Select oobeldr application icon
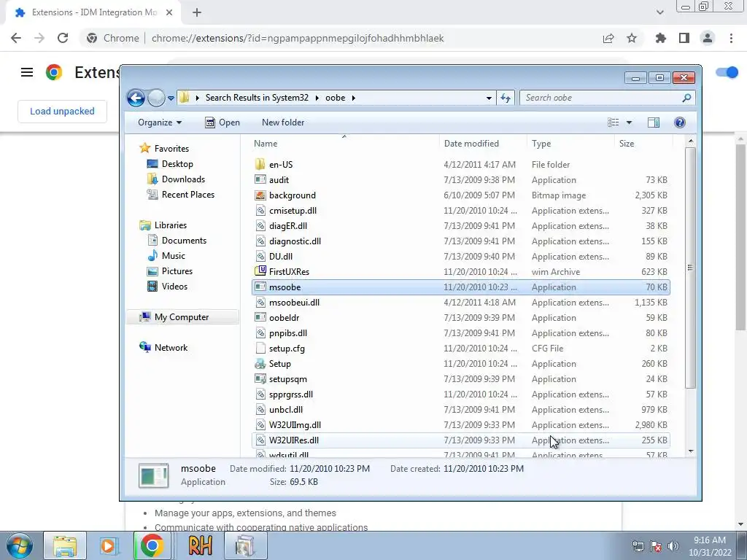747x560 pixels. coord(260,318)
